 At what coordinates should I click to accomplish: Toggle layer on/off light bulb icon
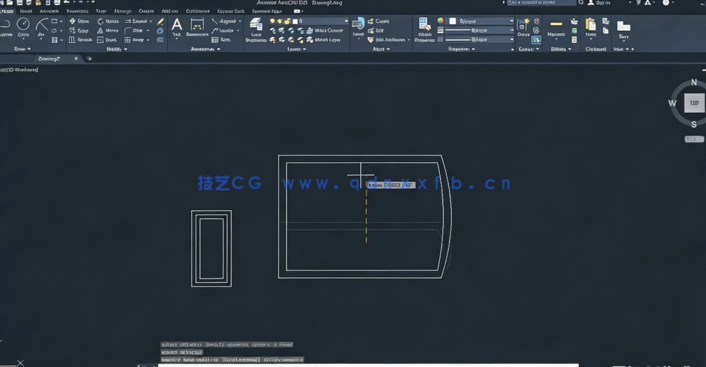pos(272,21)
